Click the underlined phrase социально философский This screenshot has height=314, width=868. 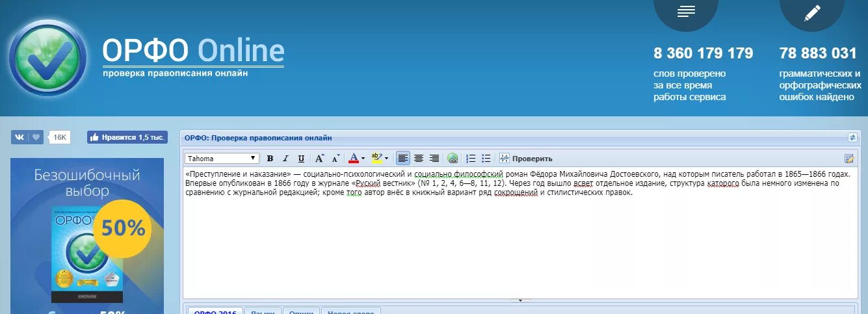point(458,174)
